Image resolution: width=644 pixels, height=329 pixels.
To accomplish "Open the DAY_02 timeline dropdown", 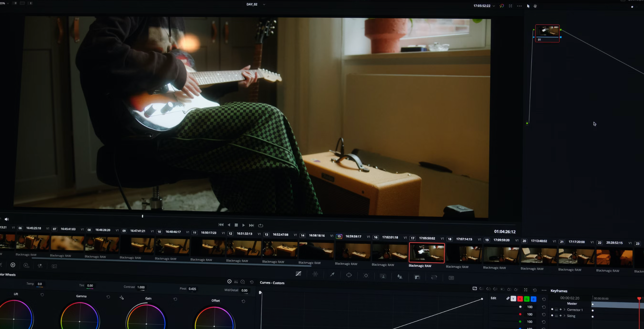I will tap(264, 4).
